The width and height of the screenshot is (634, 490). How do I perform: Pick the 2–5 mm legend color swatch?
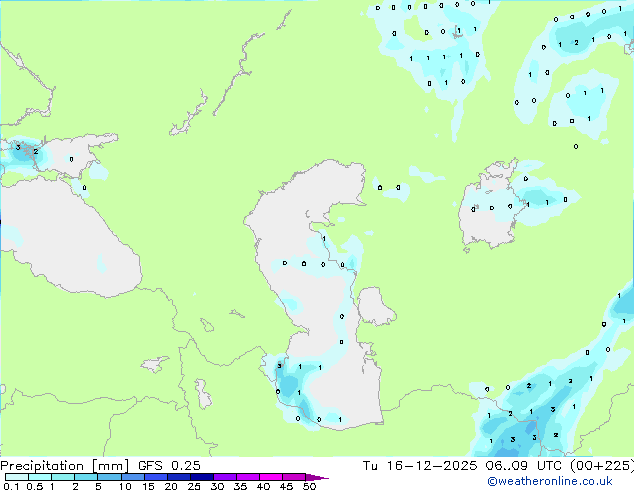86,477
